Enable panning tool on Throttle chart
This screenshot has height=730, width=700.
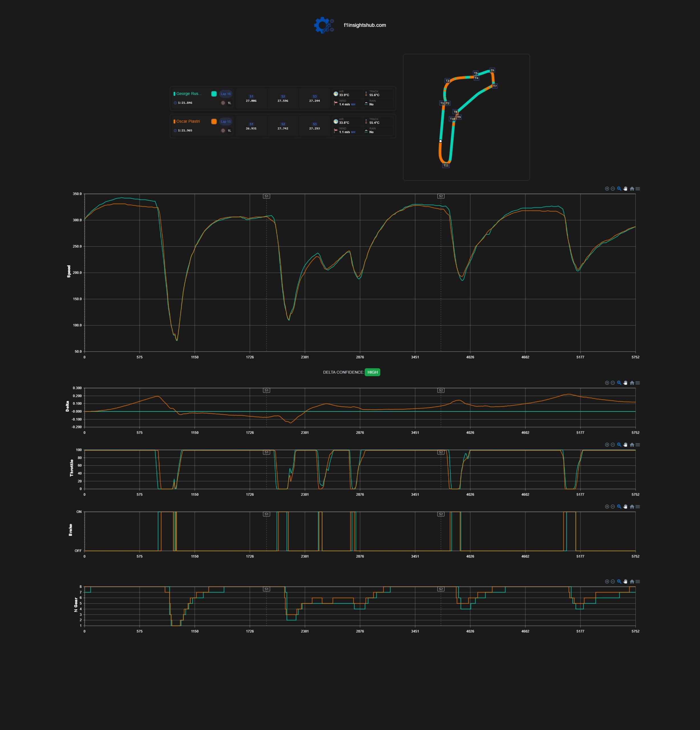[x=626, y=445]
